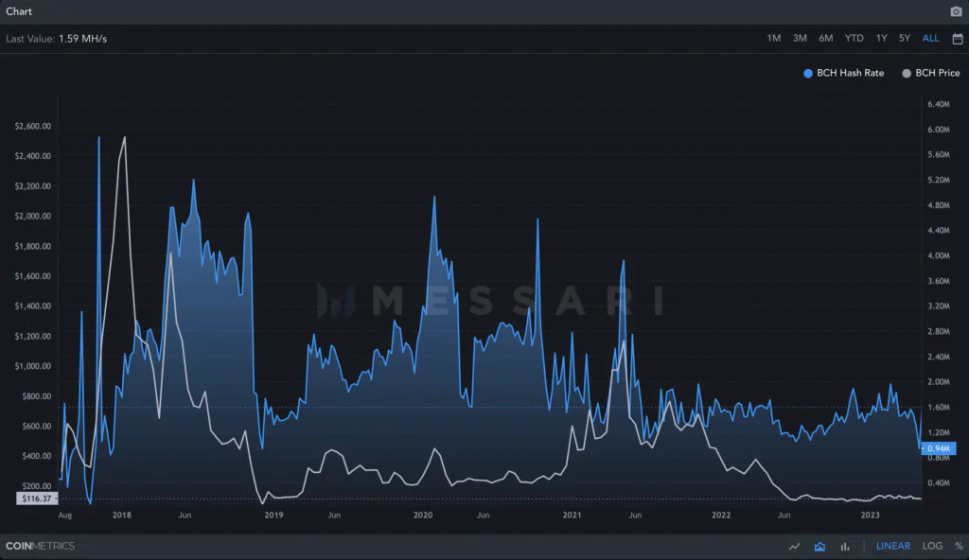The image size is (969, 560).
Task: Select the ALL time range
Action: click(x=930, y=39)
